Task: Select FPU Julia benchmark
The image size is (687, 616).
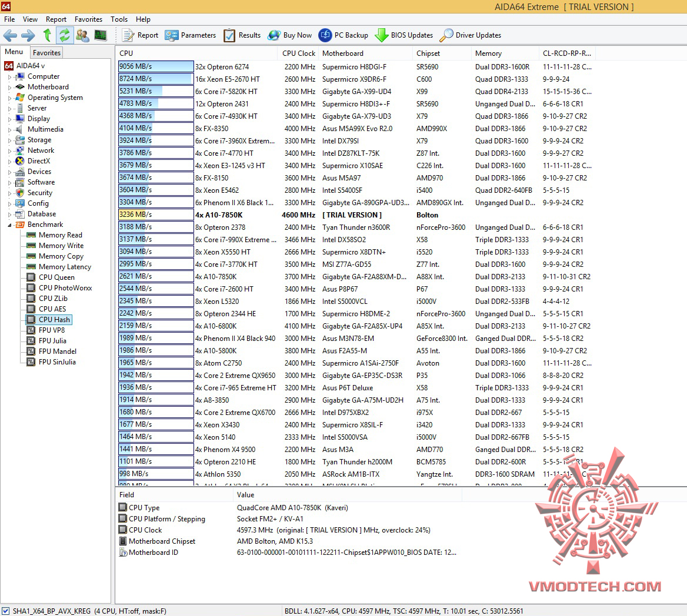Action: (52, 340)
